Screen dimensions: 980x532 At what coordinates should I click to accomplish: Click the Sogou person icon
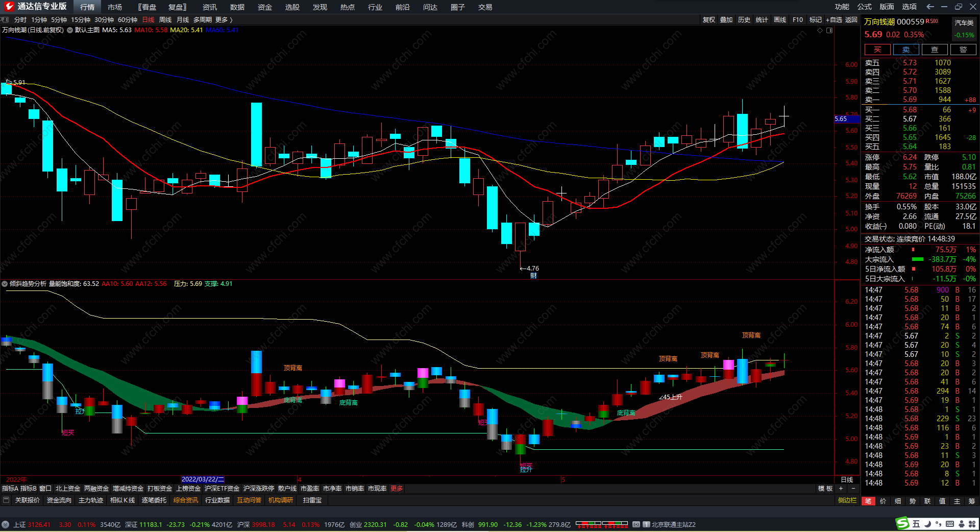961,524
